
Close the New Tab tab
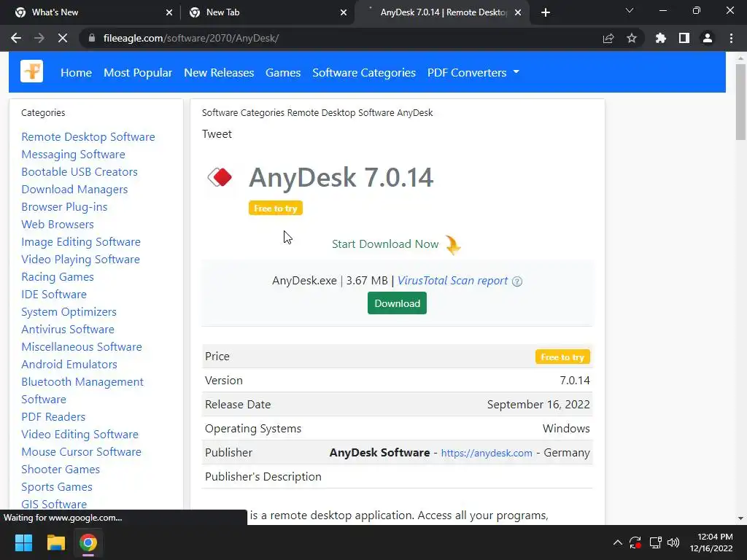click(344, 12)
